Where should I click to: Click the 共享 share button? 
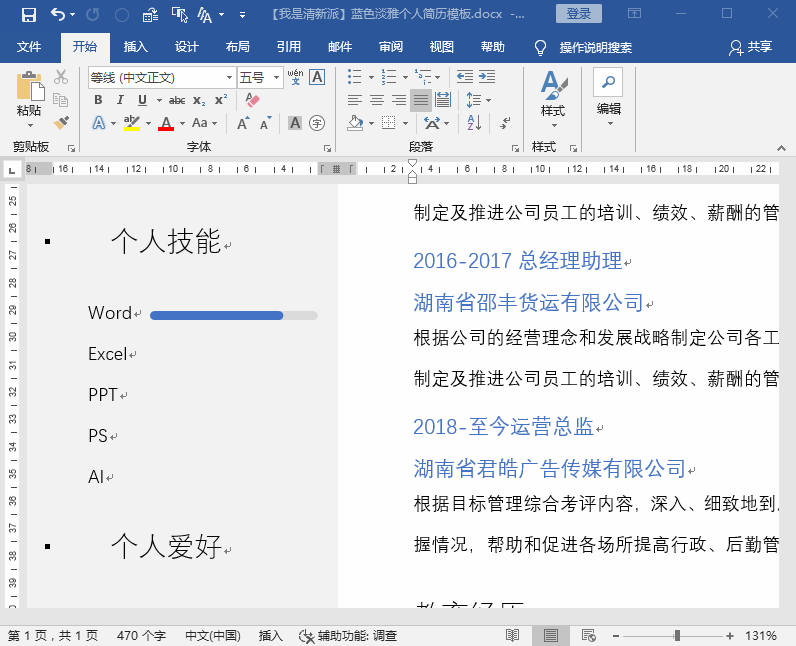pyautogui.click(x=750, y=47)
